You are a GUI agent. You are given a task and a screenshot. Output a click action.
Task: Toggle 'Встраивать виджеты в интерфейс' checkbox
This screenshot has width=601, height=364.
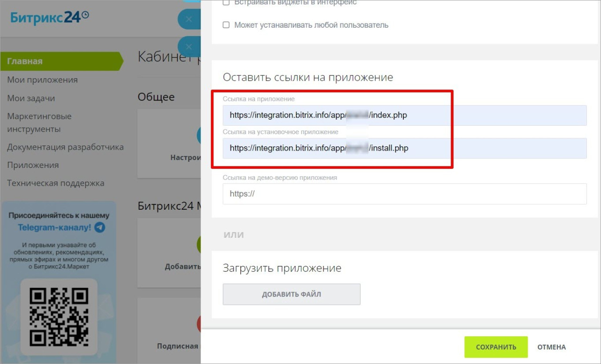pos(226,2)
